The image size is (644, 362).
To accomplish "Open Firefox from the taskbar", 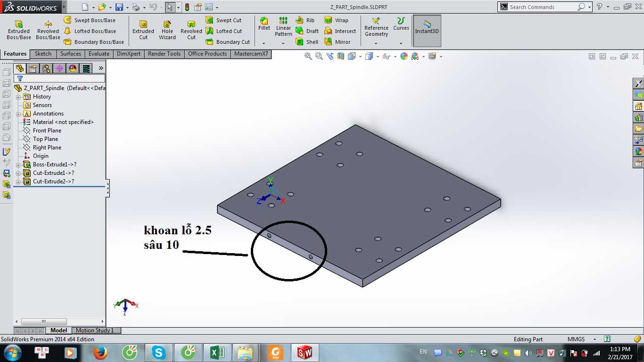I will pos(100,353).
